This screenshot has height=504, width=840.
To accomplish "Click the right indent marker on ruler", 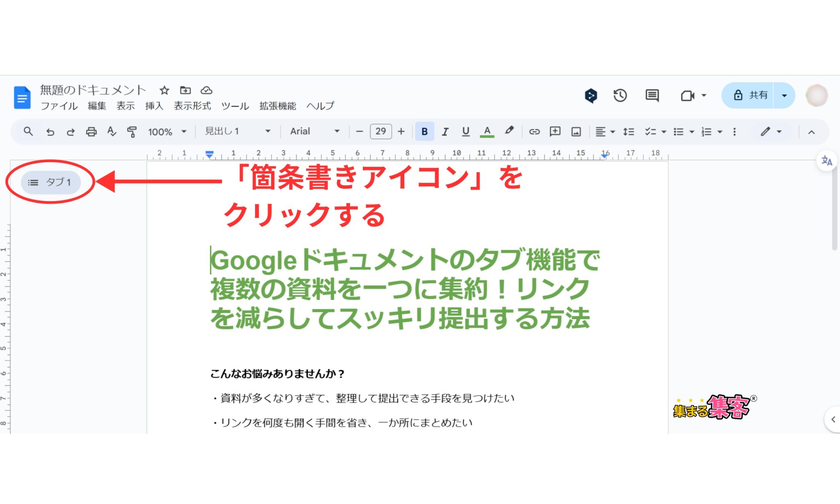I will (604, 155).
